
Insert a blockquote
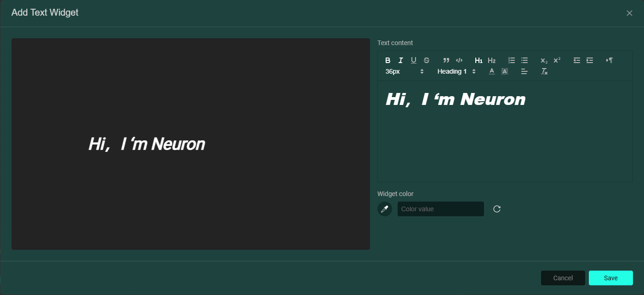(x=446, y=60)
